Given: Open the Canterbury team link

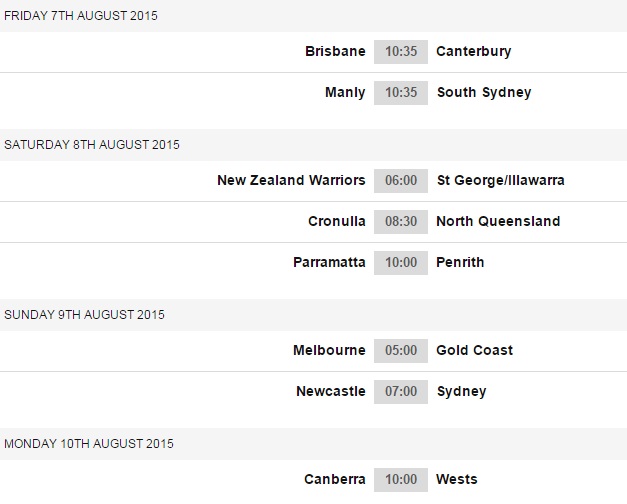Looking at the screenshot, I should [x=474, y=51].
